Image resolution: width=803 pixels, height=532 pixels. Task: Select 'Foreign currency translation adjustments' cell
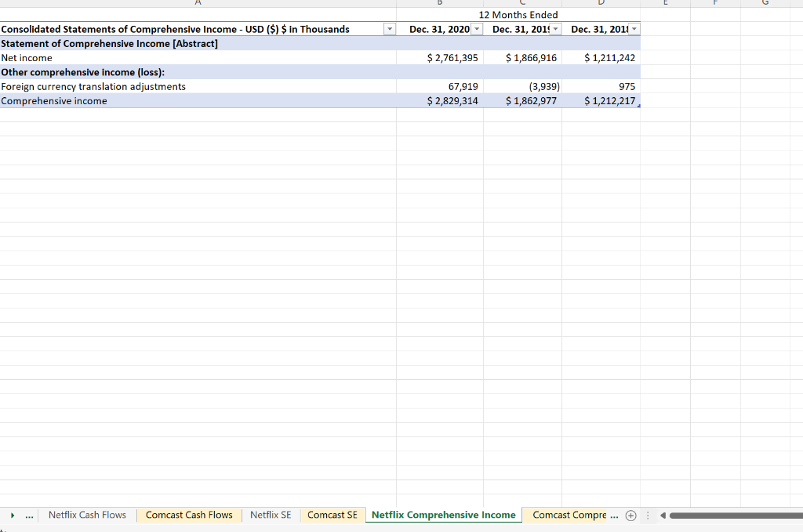click(198, 86)
